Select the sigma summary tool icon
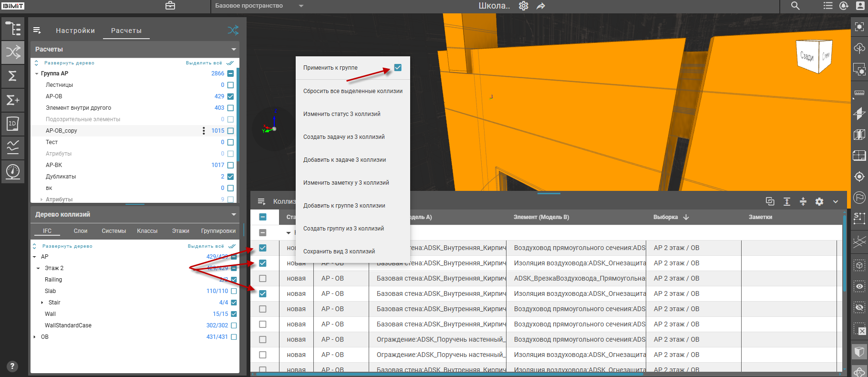 (x=13, y=76)
